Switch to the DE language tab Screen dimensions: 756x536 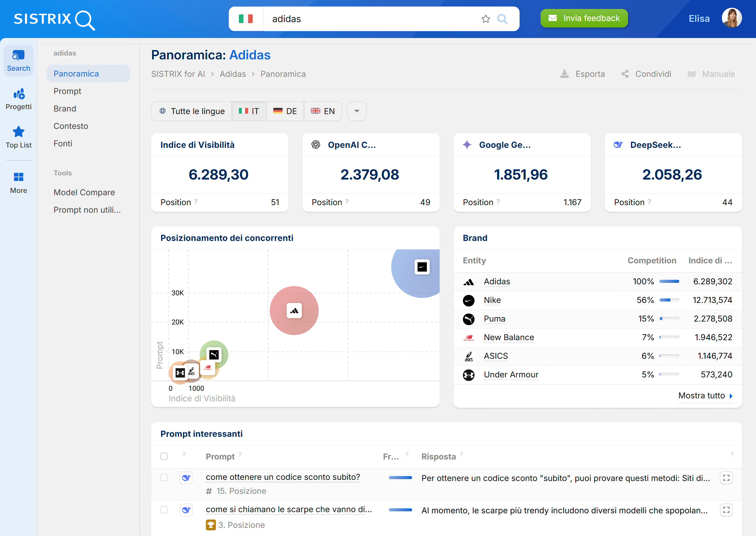(x=285, y=111)
